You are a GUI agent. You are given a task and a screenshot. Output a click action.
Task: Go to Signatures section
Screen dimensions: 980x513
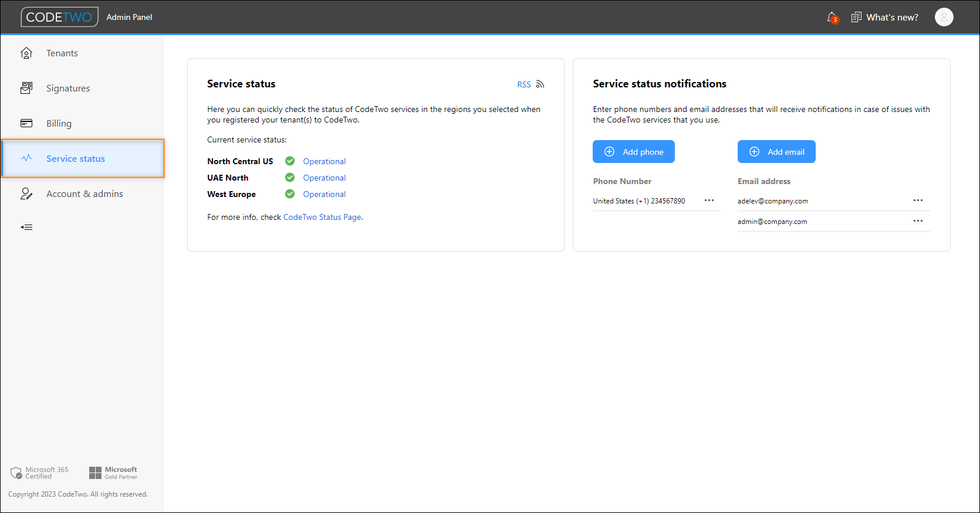coord(68,89)
